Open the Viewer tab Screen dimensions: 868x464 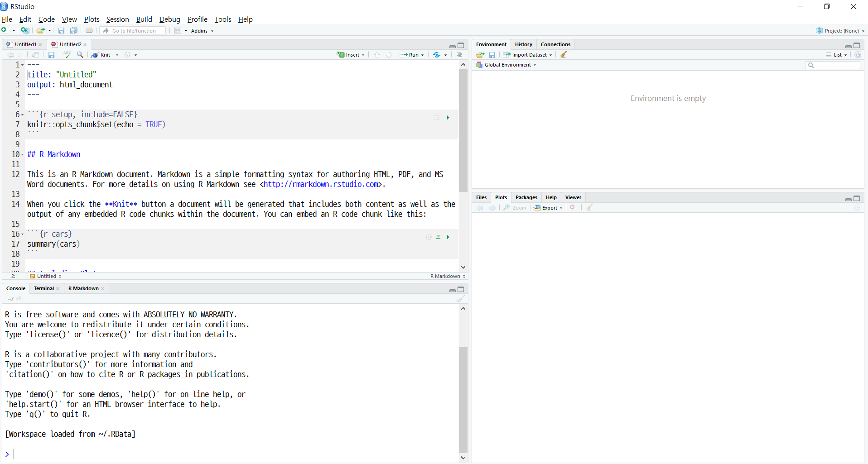[573, 197]
